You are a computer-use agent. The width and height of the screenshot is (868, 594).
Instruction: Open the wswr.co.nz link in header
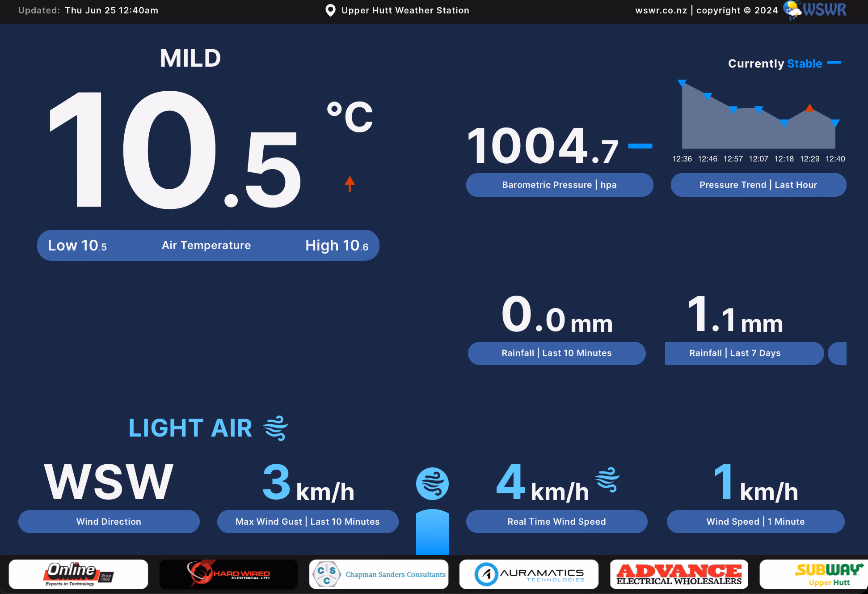[661, 10]
